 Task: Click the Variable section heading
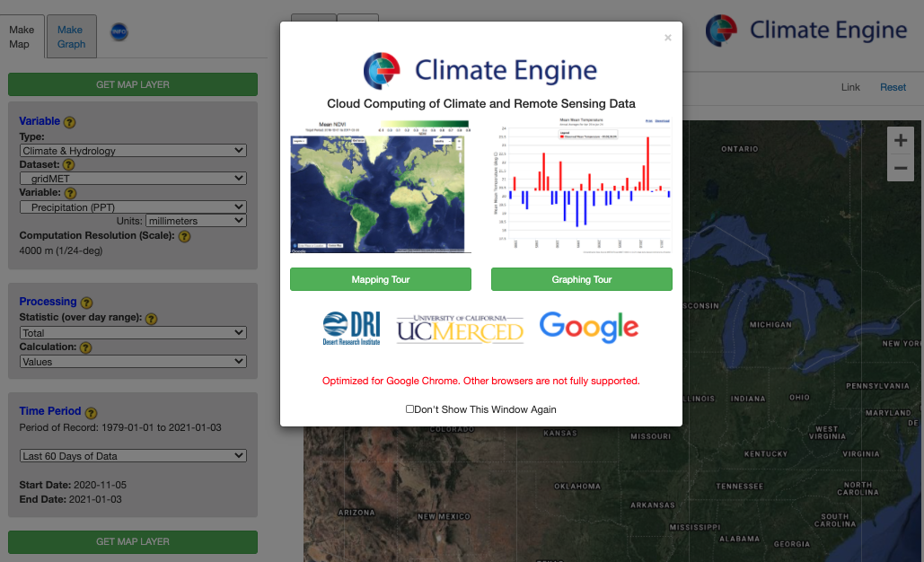coord(40,121)
